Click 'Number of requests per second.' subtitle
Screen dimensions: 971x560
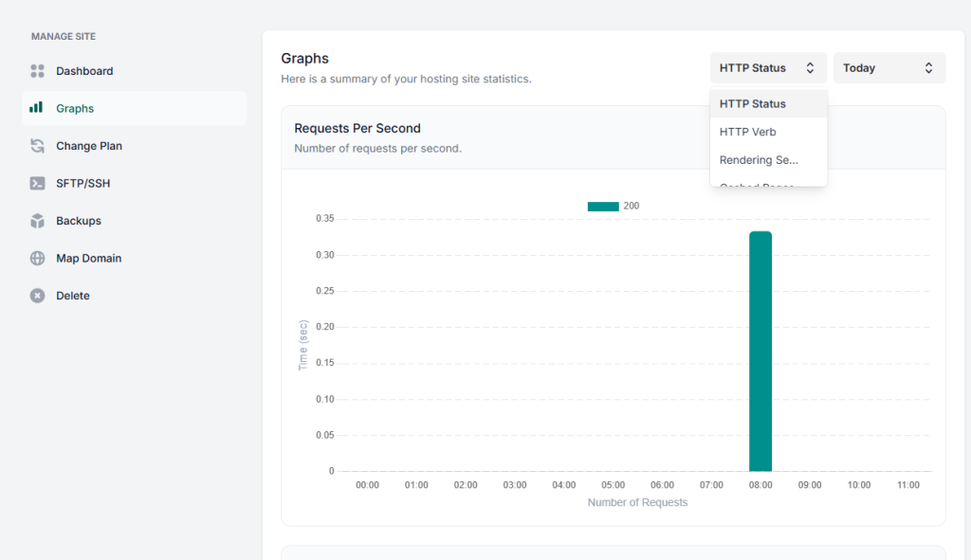377,149
